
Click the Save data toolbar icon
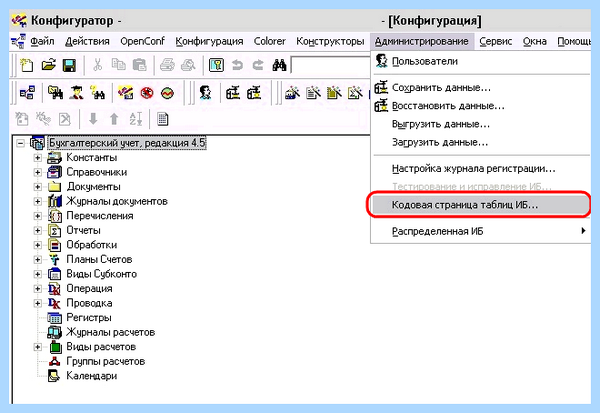[x=233, y=92]
